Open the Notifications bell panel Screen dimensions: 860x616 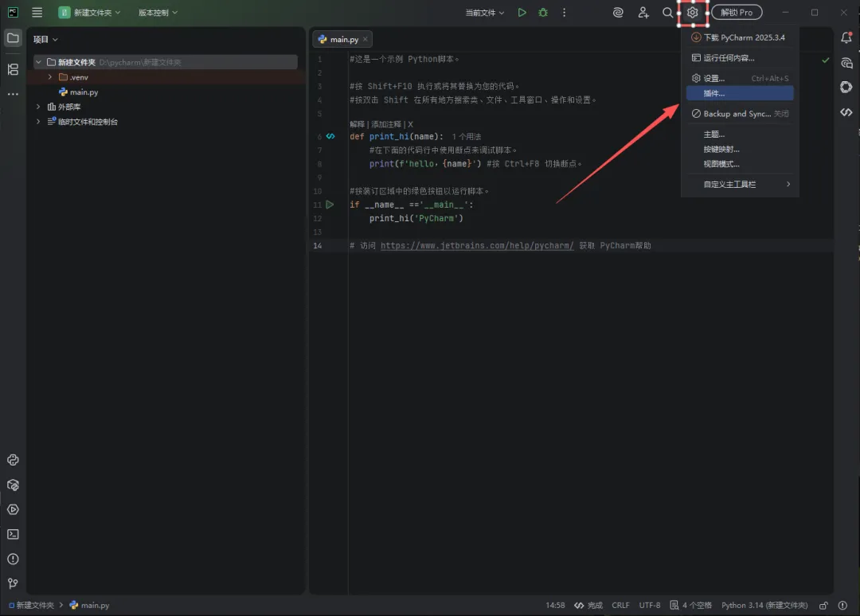pyautogui.click(x=846, y=38)
